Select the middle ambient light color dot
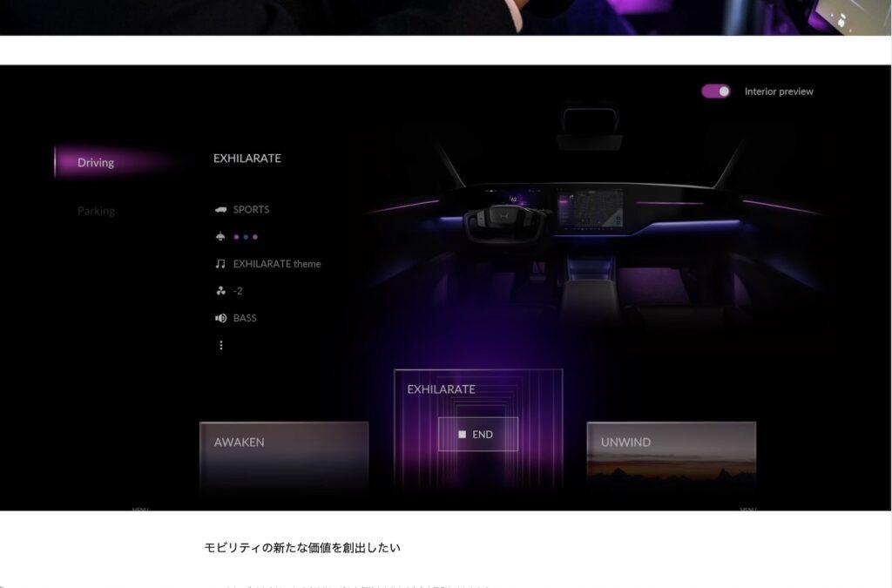892x588 pixels. (246, 237)
